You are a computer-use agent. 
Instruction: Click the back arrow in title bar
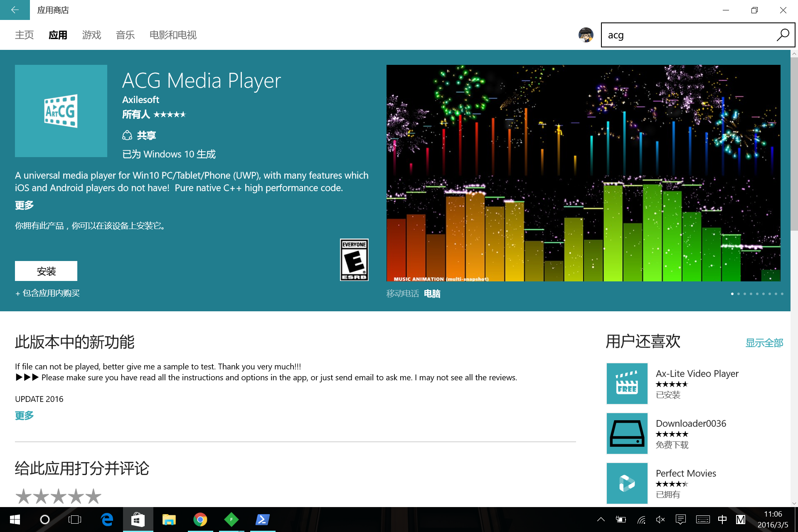pyautogui.click(x=15, y=10)
